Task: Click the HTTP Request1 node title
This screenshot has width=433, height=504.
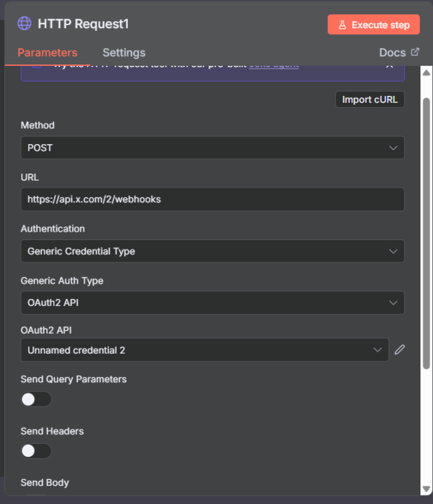Action: tap(83, 24)
